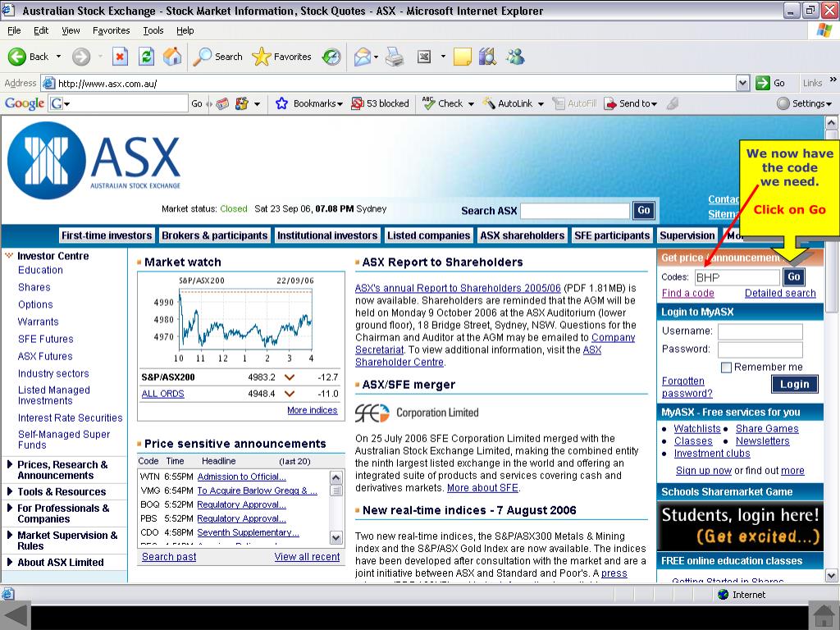Open View all recent announcements link
This screenshot has width=840, height=630.
coord(307,557)
